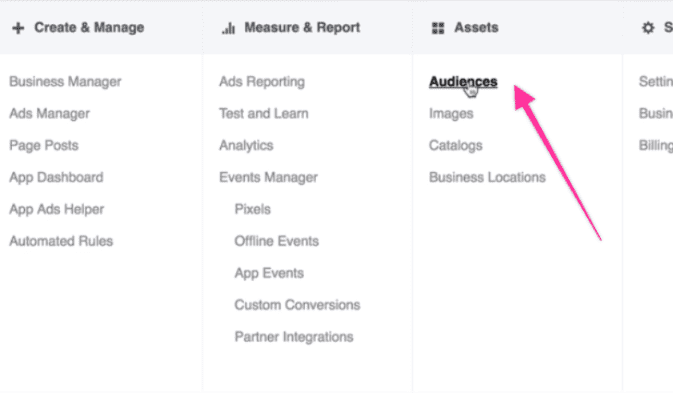Open Business Locations
Screen dimensions: 673x393
point(487,177)
